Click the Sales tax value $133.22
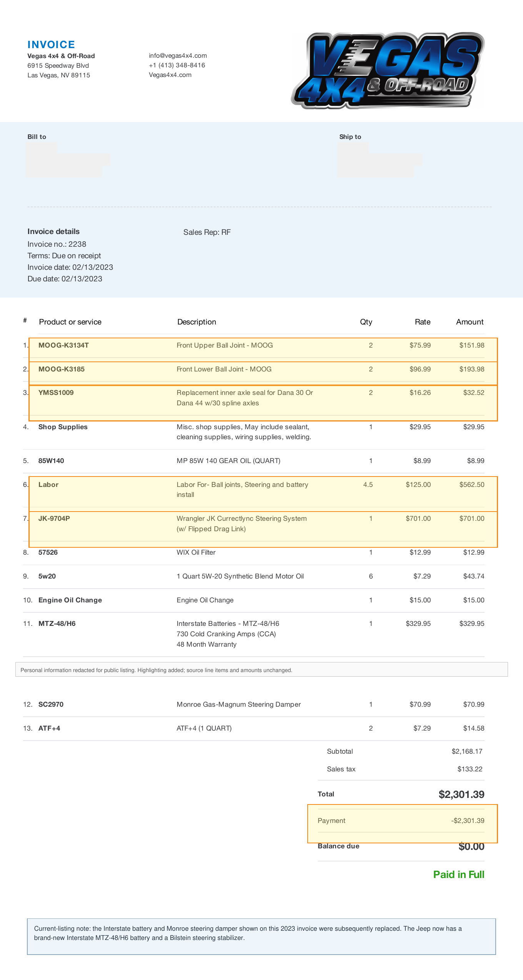This screenshot has width=523, height=980. (x=470, y=769)
